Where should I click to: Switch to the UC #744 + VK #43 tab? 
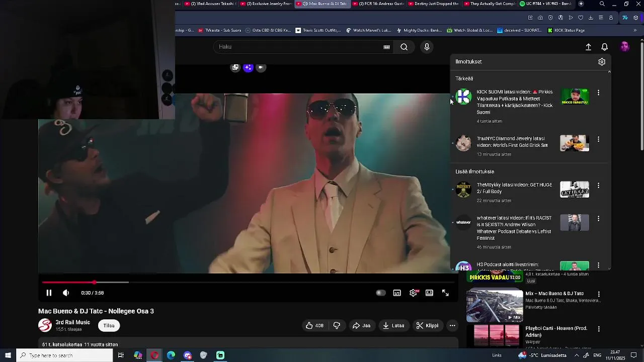coord(545,4)
